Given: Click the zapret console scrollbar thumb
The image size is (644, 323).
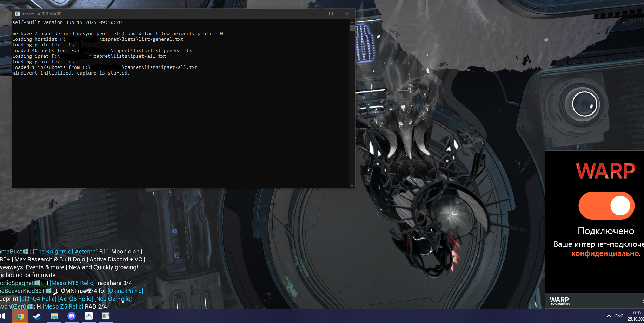Looking at the screenshot, I should (352, 28).
